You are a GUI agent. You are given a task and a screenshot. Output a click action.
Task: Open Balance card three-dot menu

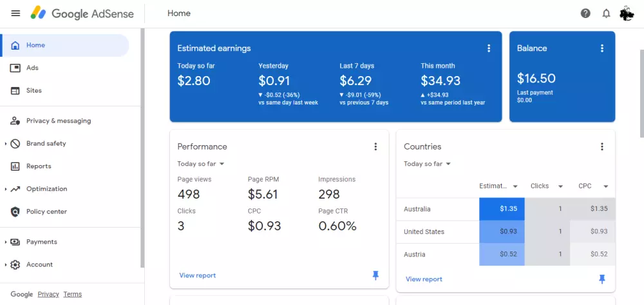[602, 48]
